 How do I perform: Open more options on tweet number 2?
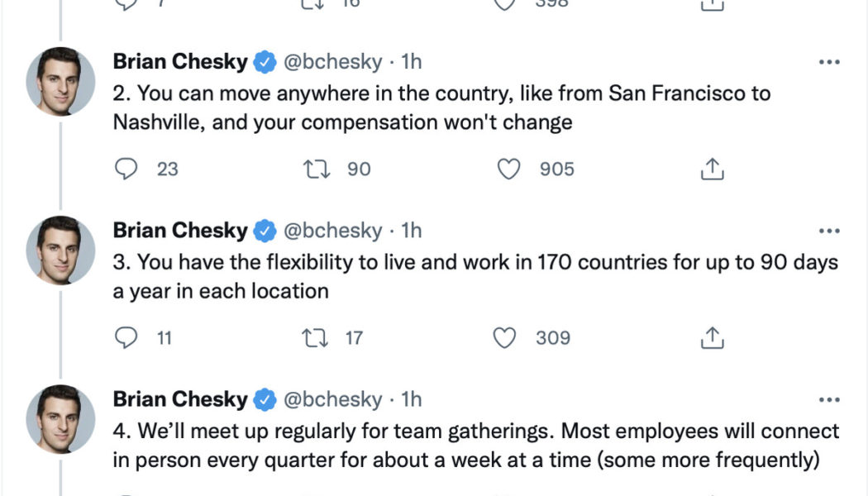click(828, 62)
